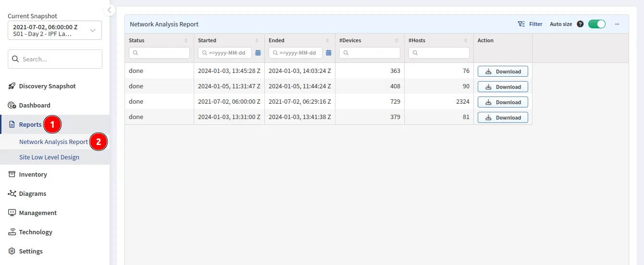Collapse the left sidebar with the chevron

(110, 10)
